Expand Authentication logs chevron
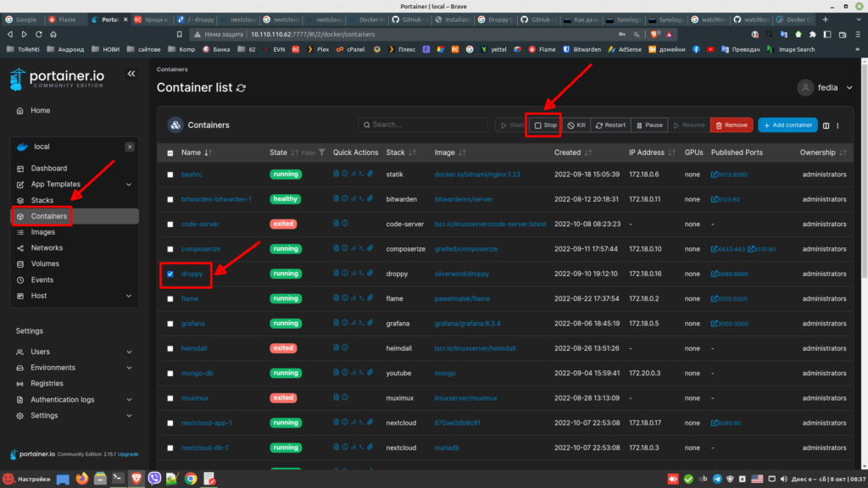The width and height of the screenshot is (868, 488). (x=129, y=400)
